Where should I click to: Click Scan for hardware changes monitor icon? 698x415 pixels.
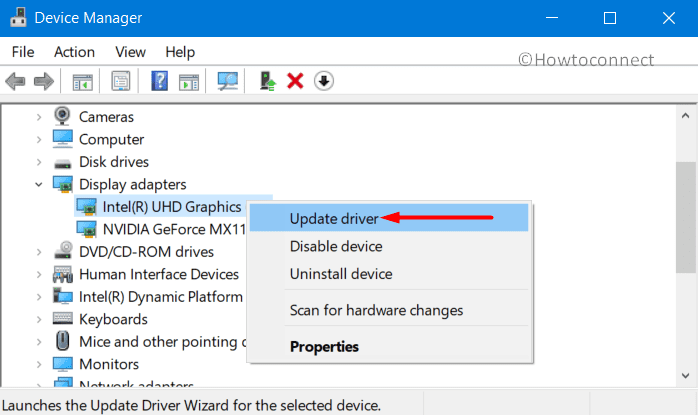(x=227, y=81)
